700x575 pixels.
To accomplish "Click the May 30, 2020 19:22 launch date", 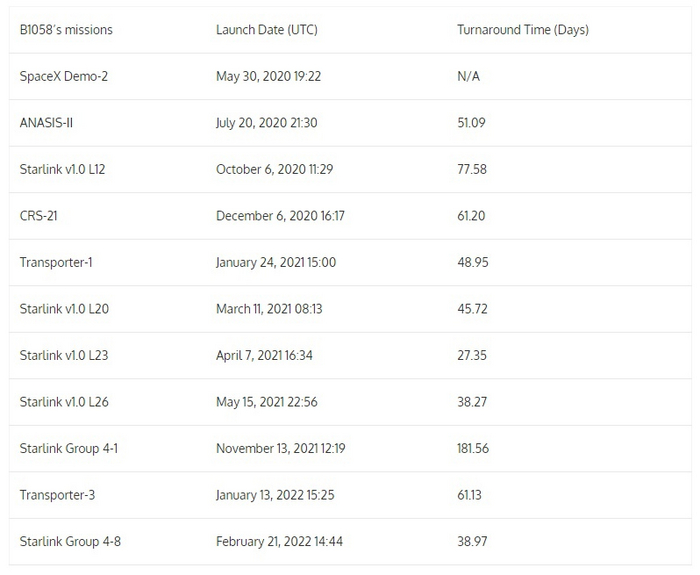I will [x=266, y=77].
